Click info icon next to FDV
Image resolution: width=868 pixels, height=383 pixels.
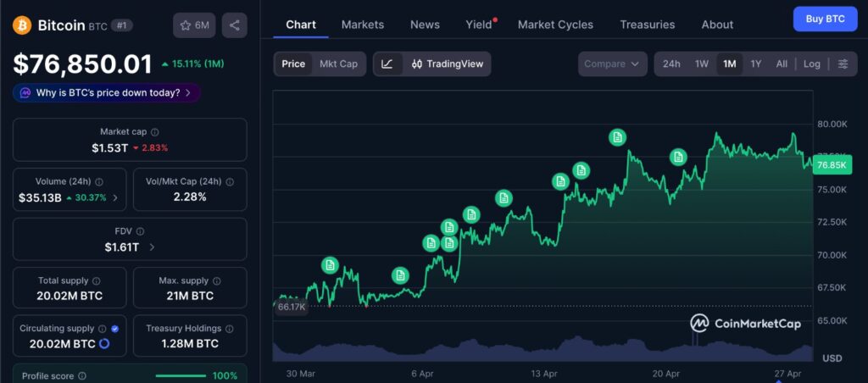point(141,231)
